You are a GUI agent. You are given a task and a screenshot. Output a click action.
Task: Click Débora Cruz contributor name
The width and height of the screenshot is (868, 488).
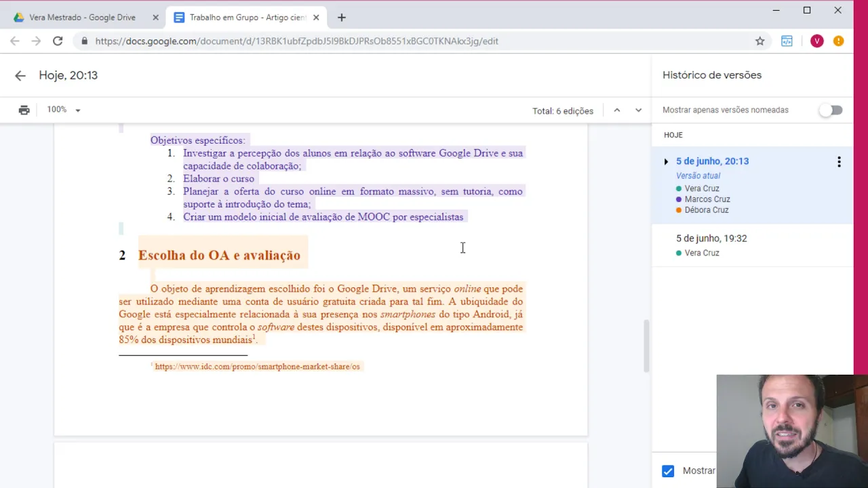tap(707, 210)
